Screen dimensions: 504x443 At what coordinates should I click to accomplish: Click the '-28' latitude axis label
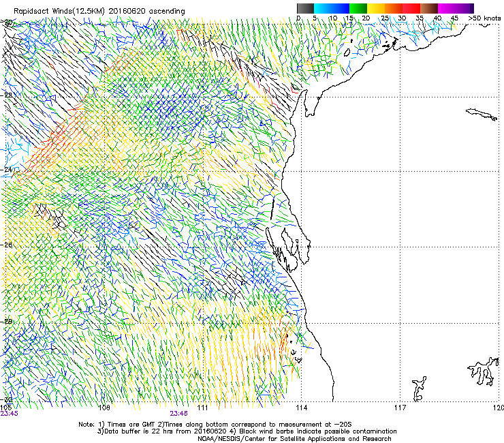click(7, 322)
